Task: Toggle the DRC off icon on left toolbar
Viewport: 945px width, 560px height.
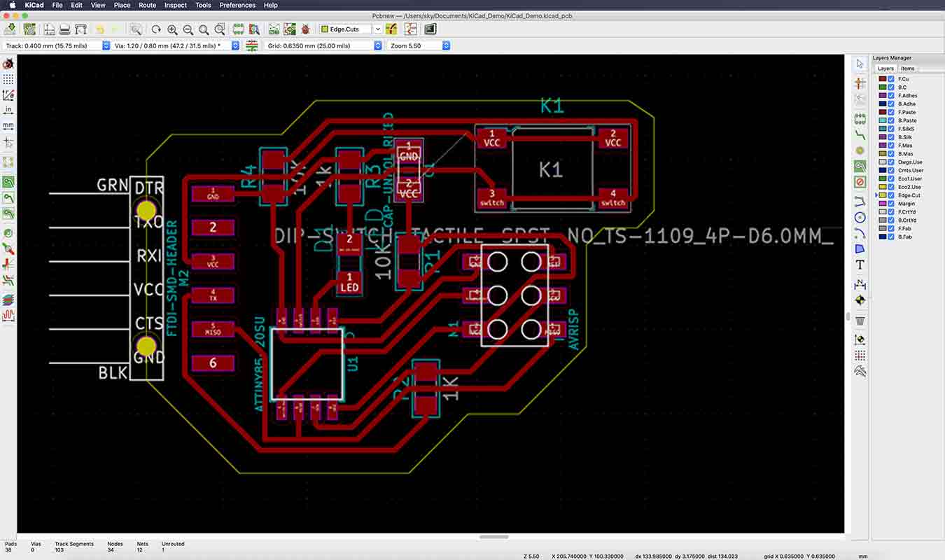Action: coord(8,64)
